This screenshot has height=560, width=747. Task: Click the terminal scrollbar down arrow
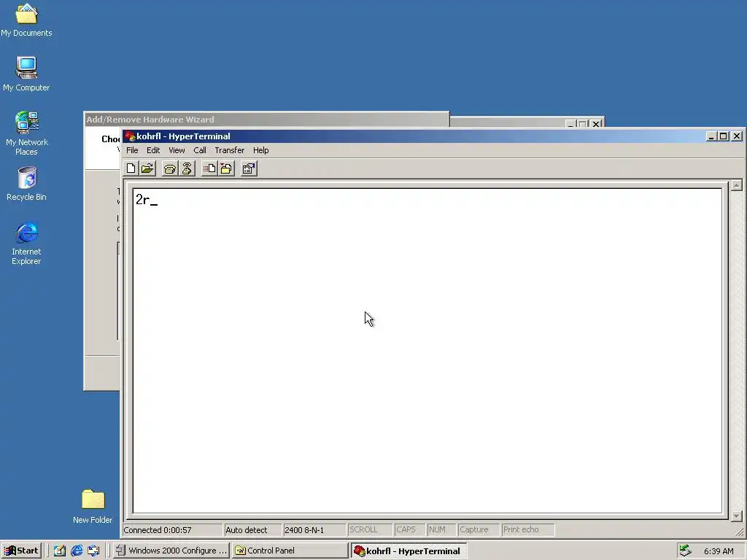click(x=737, y=516)
